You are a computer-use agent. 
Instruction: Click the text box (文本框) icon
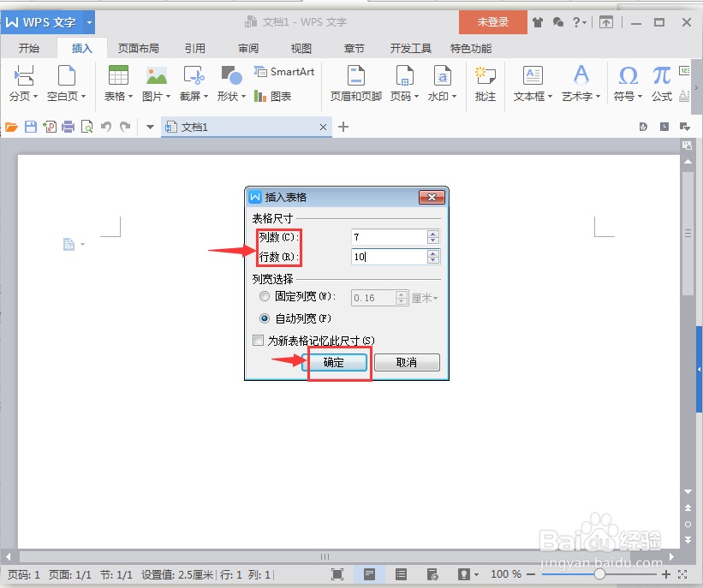coord(533,75)
